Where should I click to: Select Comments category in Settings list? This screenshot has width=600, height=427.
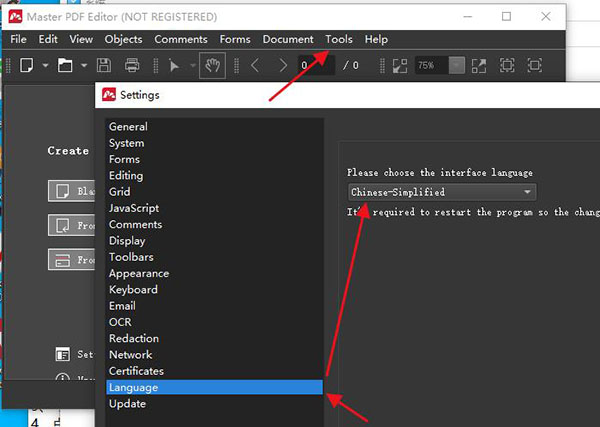click(x=215, y=225)
